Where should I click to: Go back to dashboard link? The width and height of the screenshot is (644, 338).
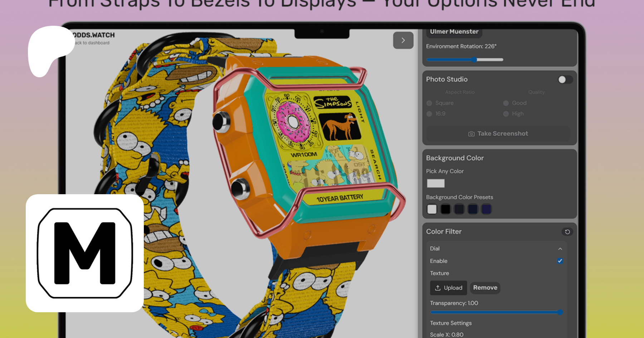coord(92,43)
